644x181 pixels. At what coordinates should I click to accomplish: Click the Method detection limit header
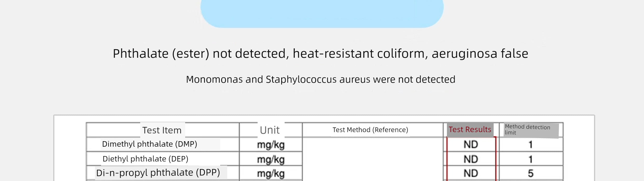tap(531, 130)
